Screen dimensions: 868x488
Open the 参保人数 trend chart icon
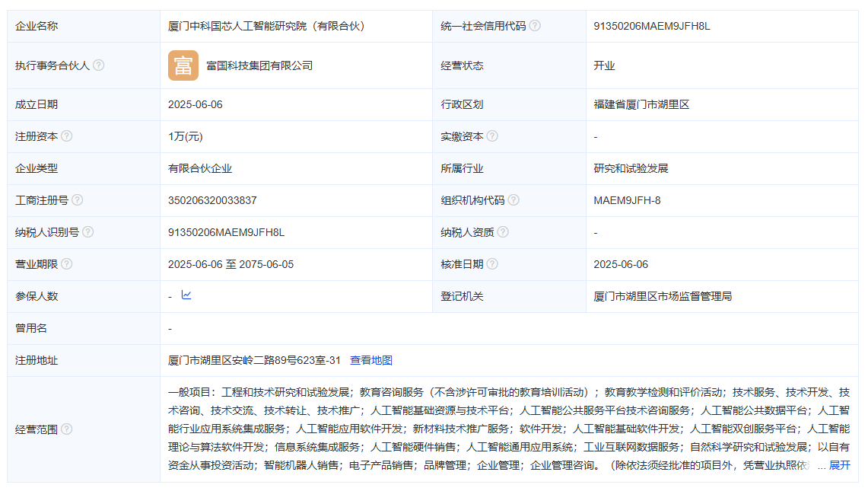pos(186,295)
